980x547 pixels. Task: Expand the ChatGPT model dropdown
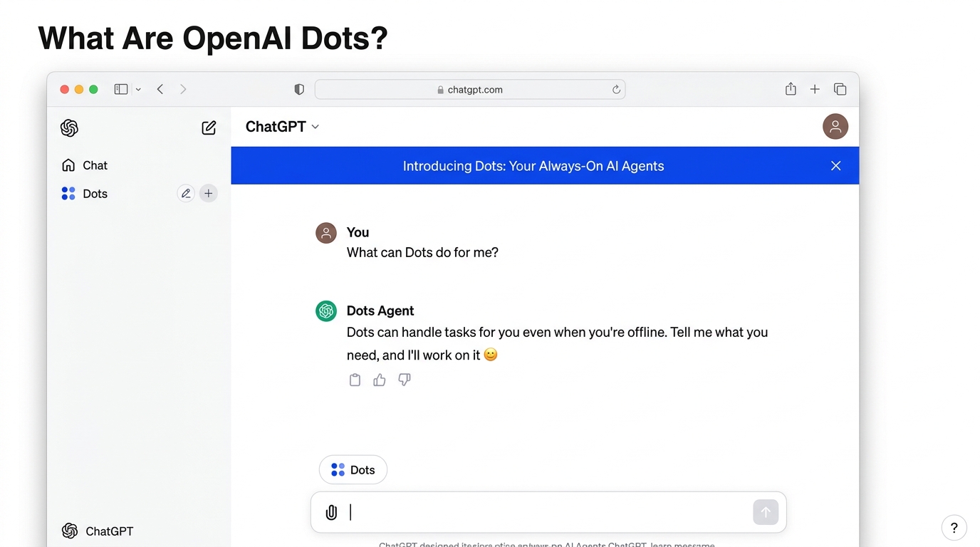coord(282,127)
